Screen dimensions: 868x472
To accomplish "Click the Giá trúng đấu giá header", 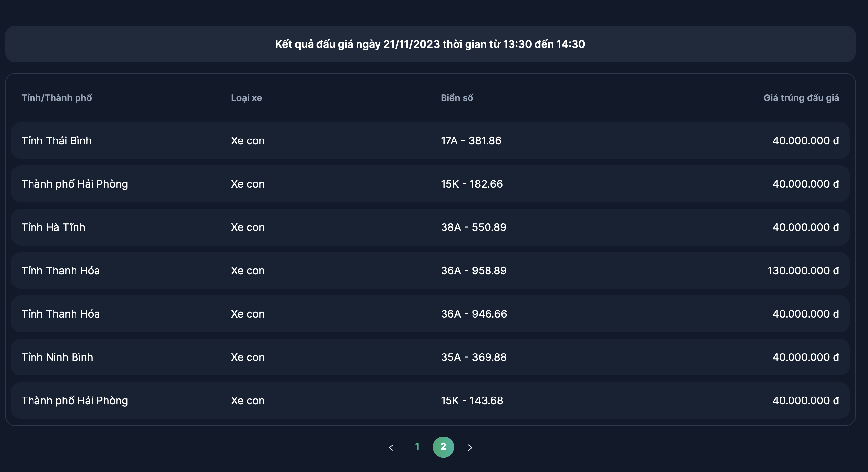I will click(801, 98).
